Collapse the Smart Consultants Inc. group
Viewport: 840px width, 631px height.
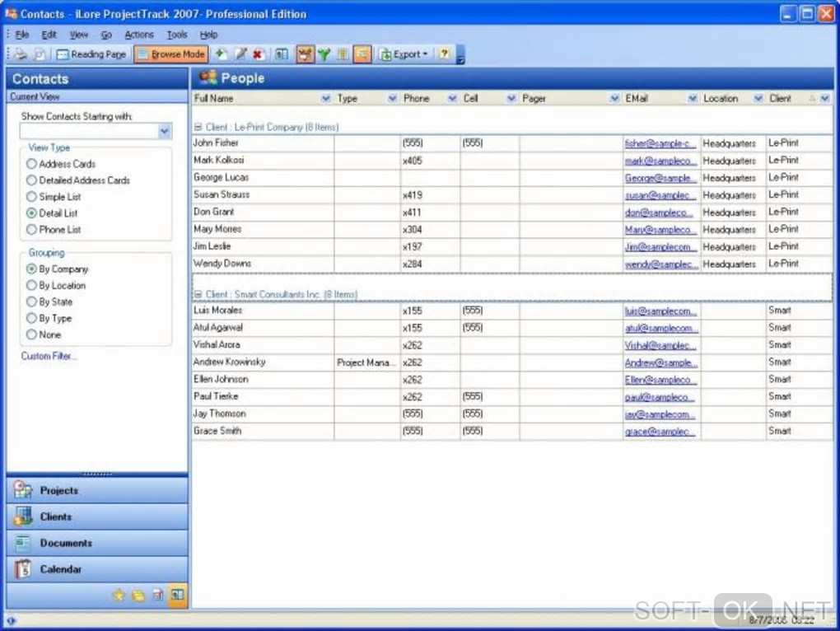tap(198, 295)
